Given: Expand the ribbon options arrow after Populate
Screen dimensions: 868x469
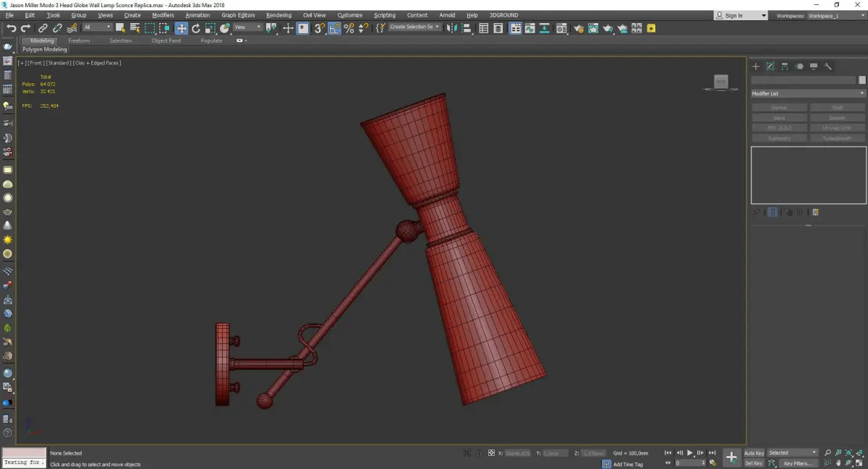Looking at the screenshot, I should (x=242, y=40).
